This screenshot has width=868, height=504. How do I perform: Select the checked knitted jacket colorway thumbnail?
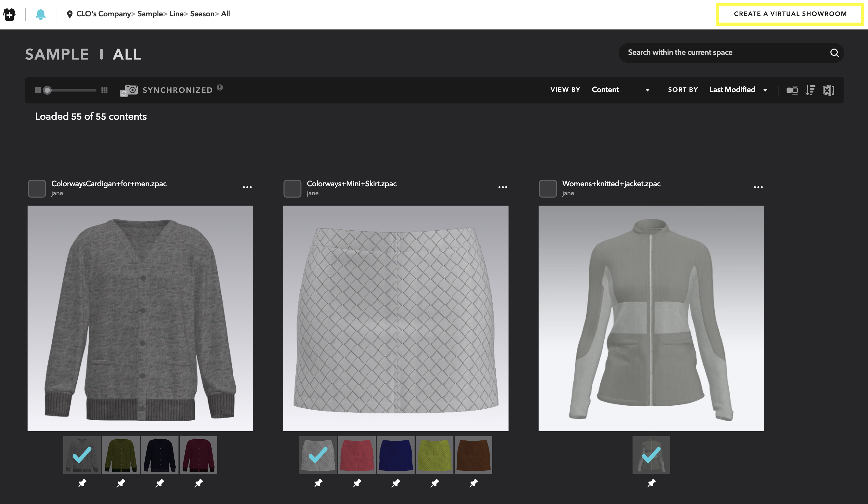pyautogui.click(x=651, y=455)
